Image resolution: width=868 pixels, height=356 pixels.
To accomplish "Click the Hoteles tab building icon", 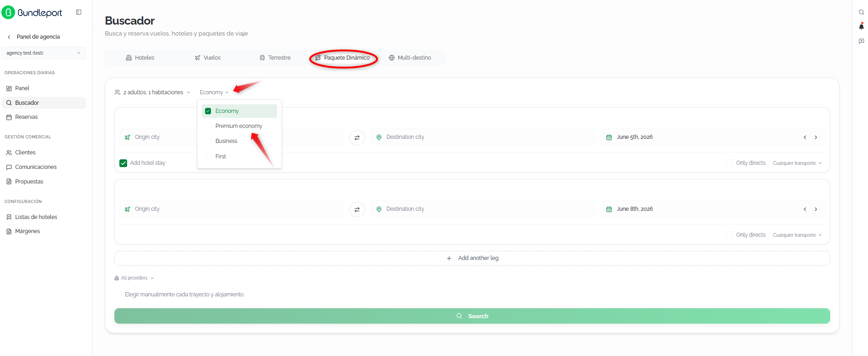I will [129, 58].
